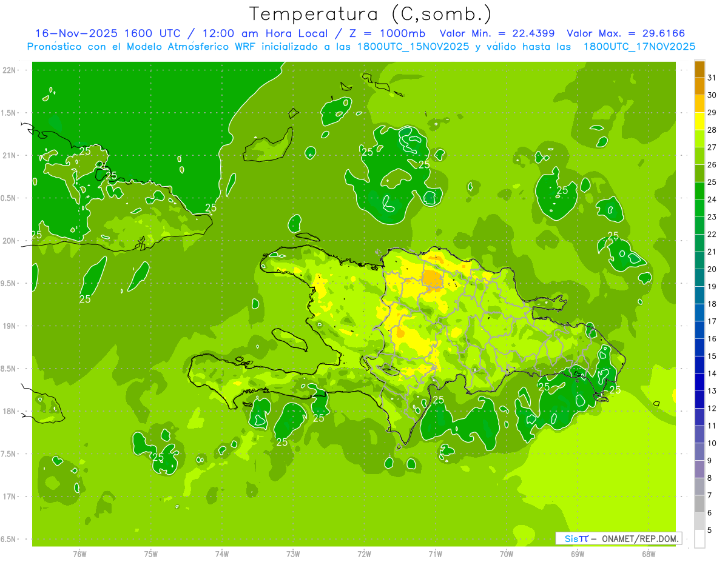Click the "20N" latitude axis label

click(9, 241)
